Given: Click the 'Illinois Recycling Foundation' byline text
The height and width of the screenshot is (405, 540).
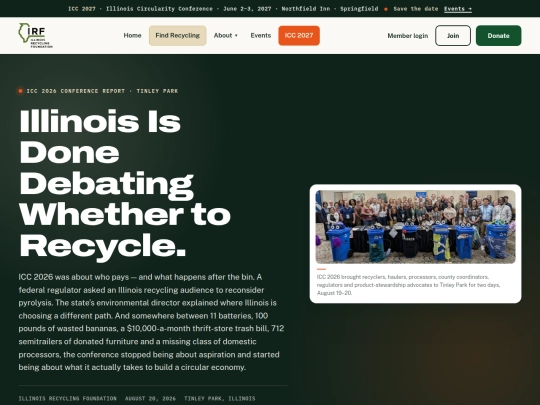Looking at the screenshot, I should (x=68, y=398).
